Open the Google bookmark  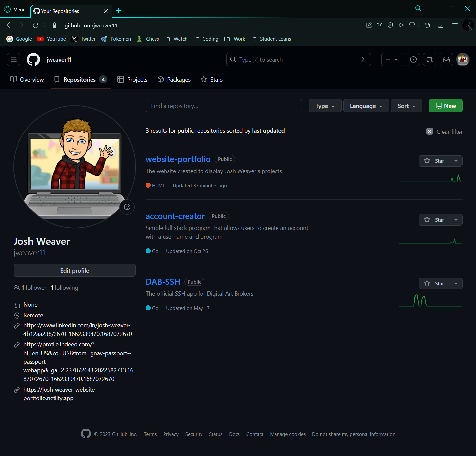[19, 39]
